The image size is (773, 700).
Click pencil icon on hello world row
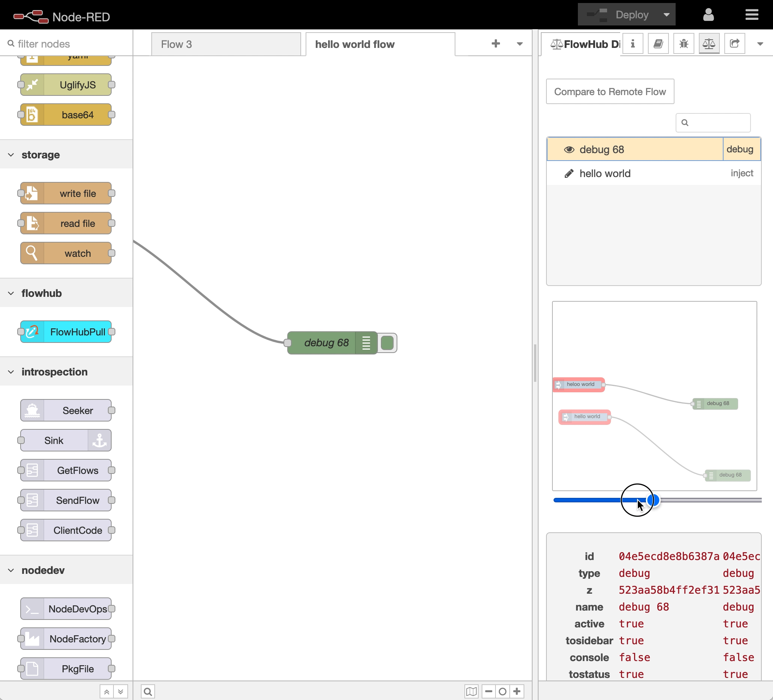[x=569, y=173]
